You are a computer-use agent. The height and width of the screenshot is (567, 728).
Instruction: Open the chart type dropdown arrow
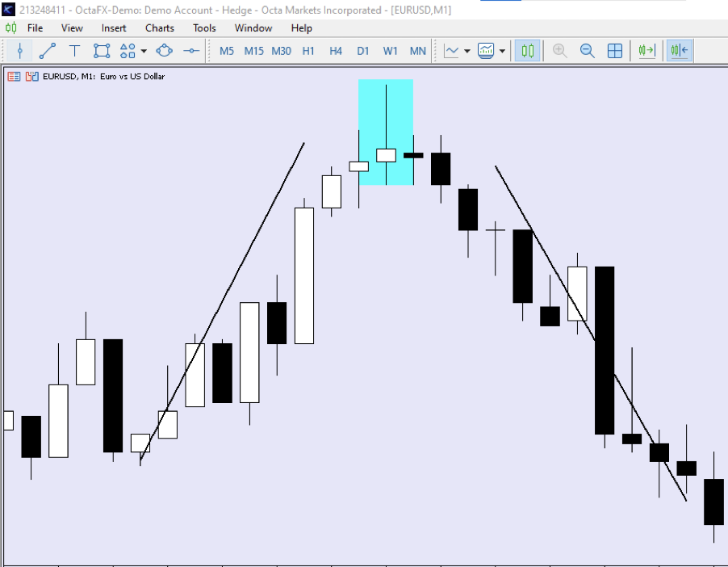(467, 51)
